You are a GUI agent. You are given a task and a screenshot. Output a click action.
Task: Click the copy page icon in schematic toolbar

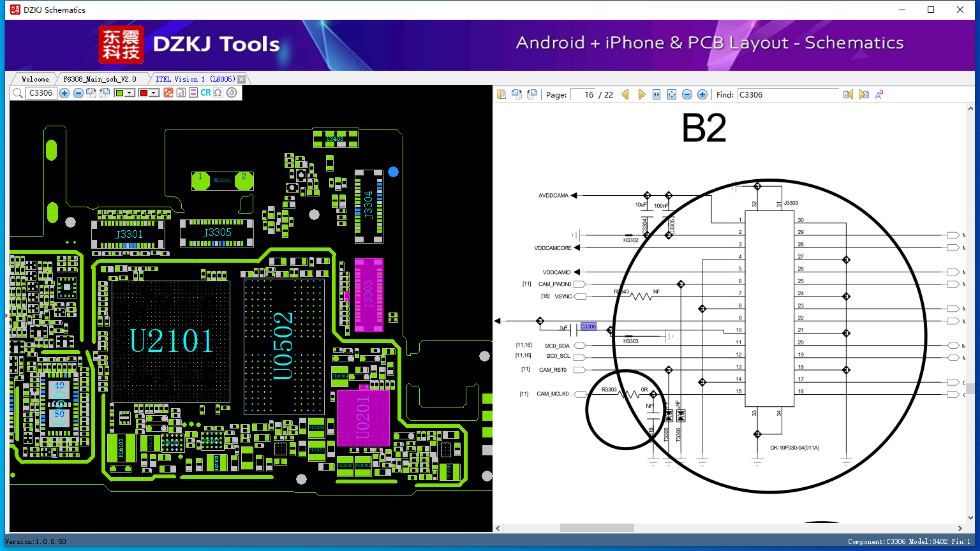point(501,94)
